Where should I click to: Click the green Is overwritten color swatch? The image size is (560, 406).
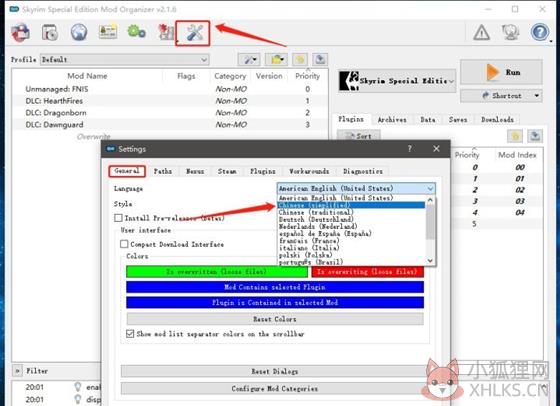click(x=217, y=272)
